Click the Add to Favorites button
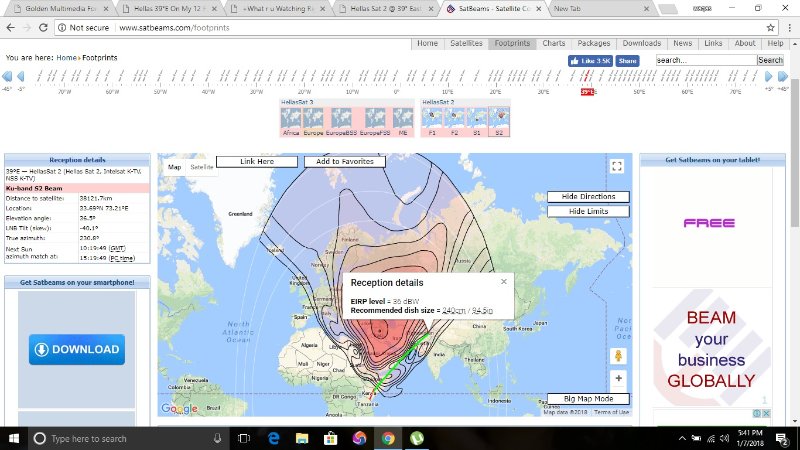This screenshot has height=450, width=800. point(344,161)
